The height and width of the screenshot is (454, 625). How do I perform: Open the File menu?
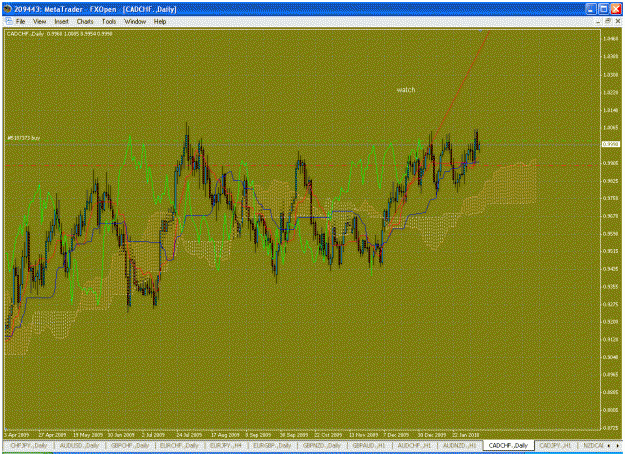20,22
